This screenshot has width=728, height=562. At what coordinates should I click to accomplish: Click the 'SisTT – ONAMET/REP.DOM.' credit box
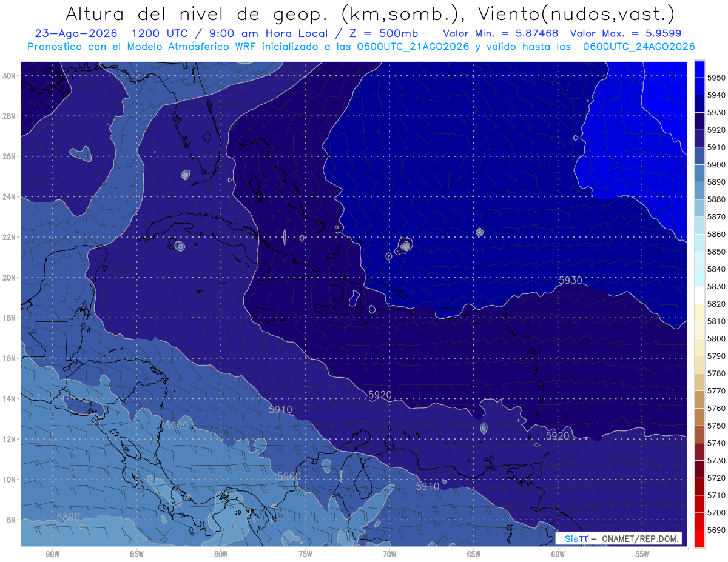pyautogui.click(x=619, y=538)
